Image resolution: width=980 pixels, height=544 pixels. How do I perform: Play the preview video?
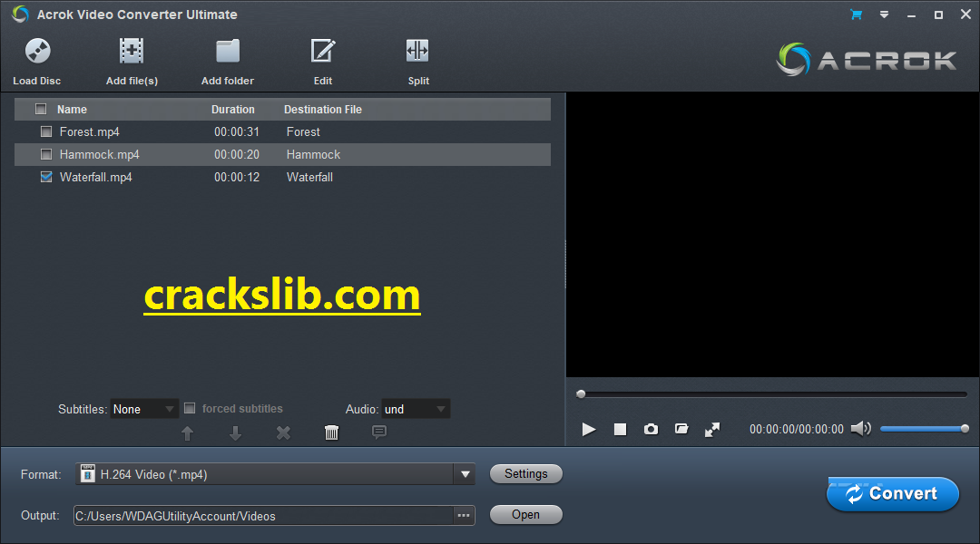589,429
